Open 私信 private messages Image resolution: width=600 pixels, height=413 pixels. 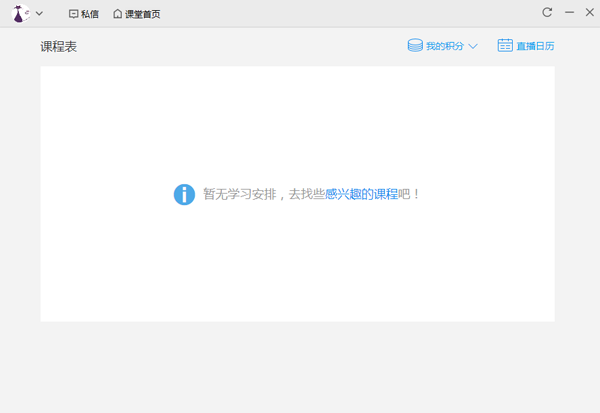84,14
